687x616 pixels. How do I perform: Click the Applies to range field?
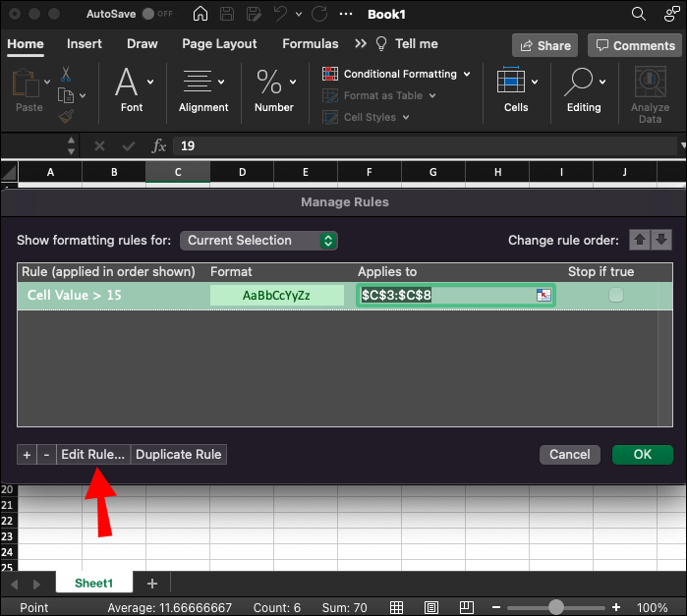coord(445,295)
